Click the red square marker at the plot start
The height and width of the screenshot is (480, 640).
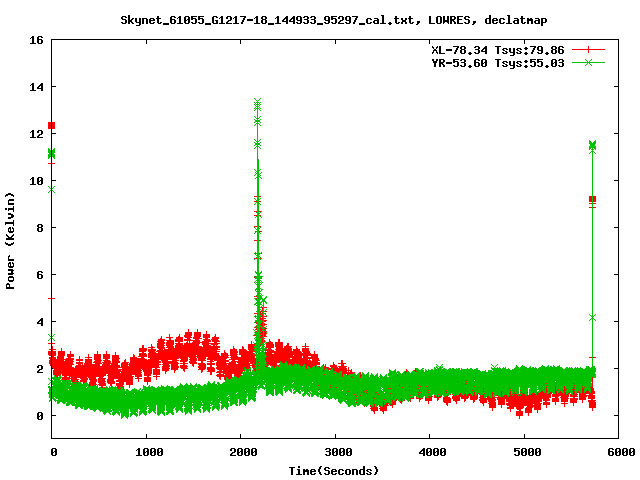(x=52, y=125)
